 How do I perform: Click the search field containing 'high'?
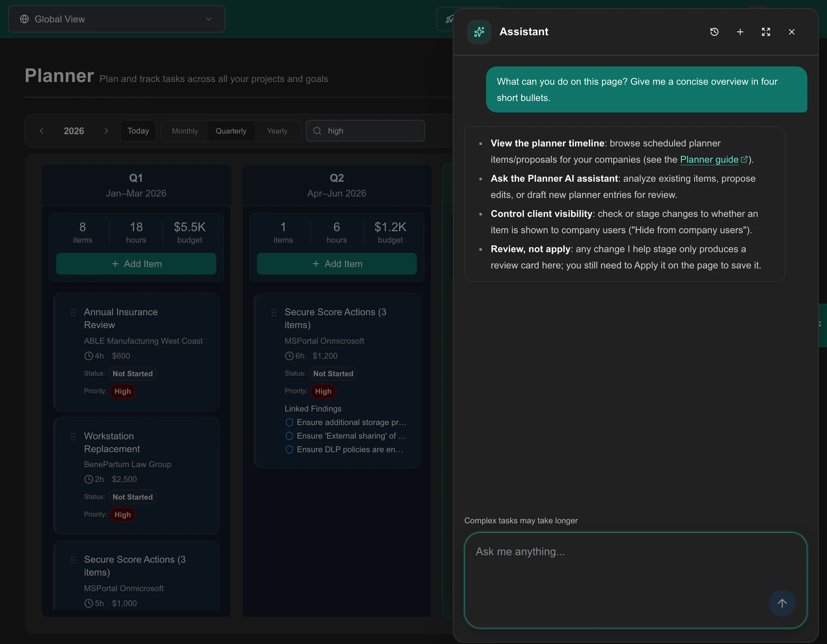point(365,131)
